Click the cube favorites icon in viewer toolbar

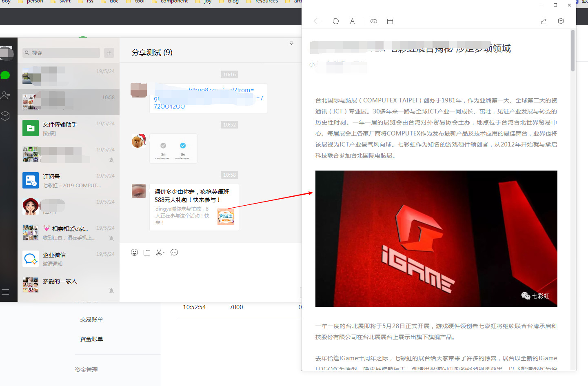tap(561, 21)
